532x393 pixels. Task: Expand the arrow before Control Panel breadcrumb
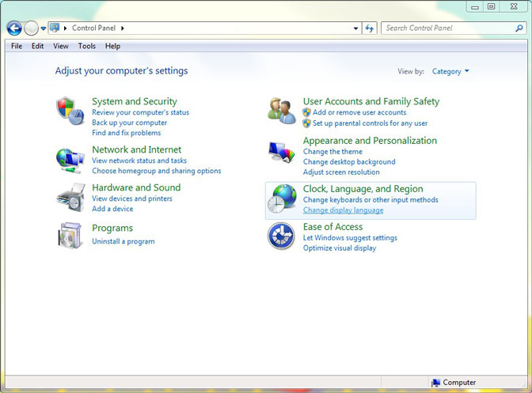pos(65,28)
